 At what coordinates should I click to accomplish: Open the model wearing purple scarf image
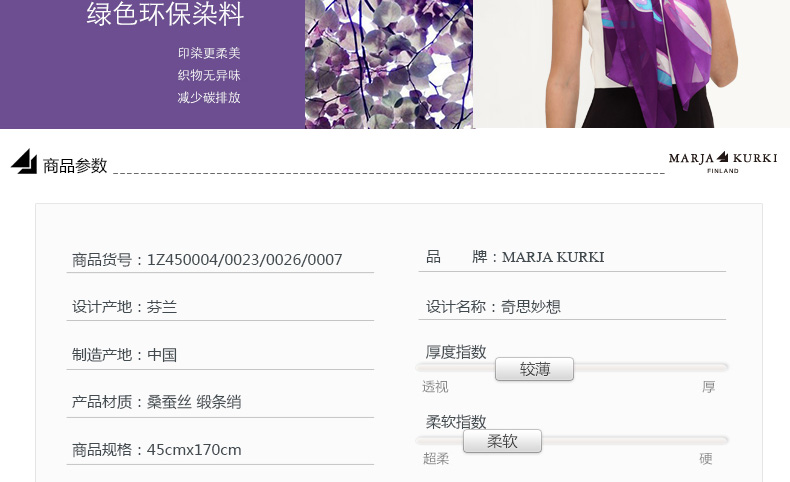pos(632,64)
